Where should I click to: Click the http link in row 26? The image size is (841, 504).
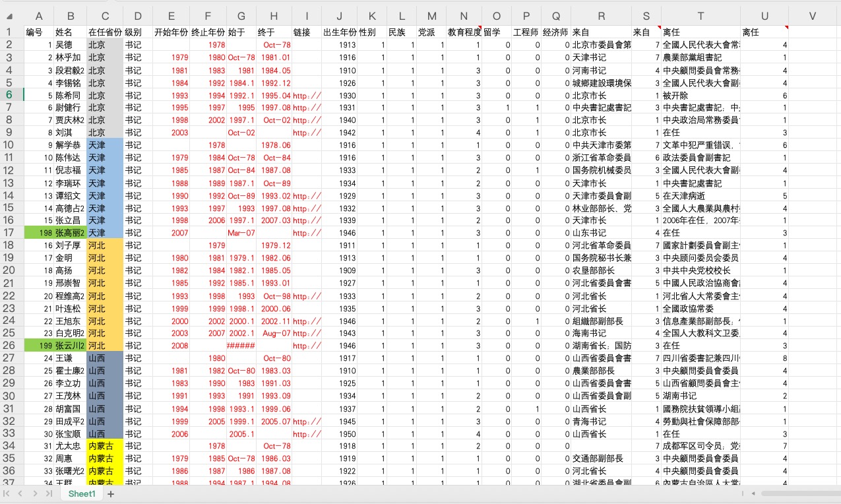(x=307, y=346)
